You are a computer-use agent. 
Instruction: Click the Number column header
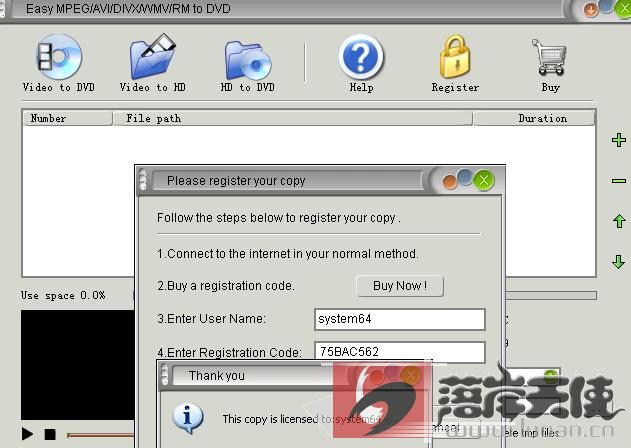tap(67, 118)
